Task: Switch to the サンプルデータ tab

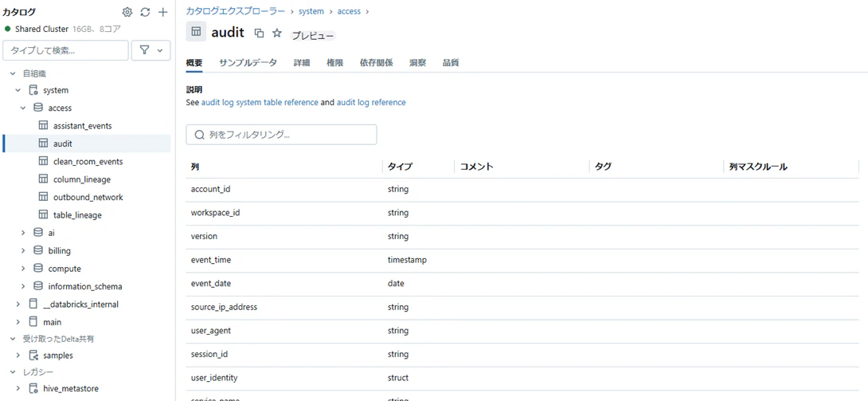Action: point(248,63)
